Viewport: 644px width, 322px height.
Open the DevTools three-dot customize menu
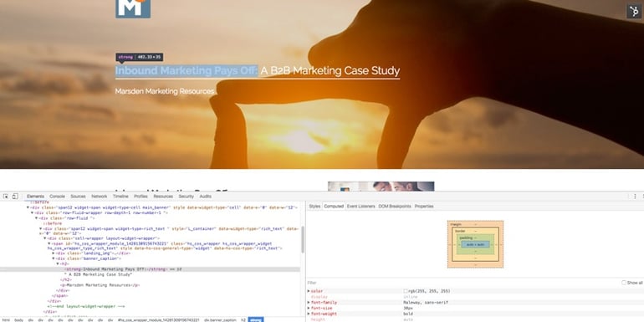(x=635, y=197)
